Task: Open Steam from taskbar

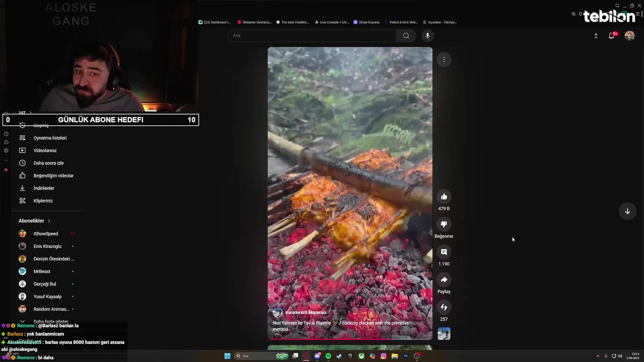Action: tap(339, 356)
